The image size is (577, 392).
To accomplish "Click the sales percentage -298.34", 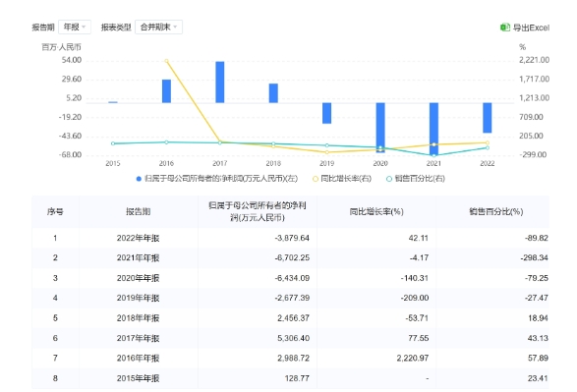I will [x=535, y=257].
